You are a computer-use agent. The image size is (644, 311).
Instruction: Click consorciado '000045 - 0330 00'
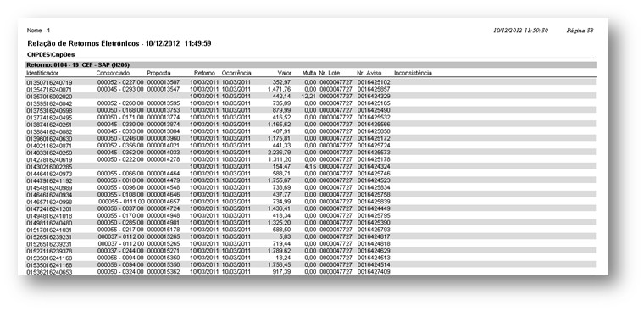coord(120,125)
